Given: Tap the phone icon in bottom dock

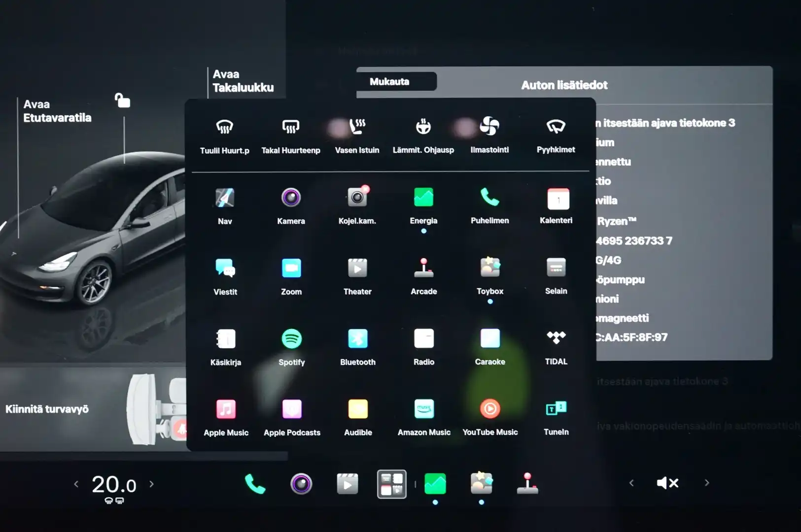Looking at the screenshot, I should coord(255,484).
